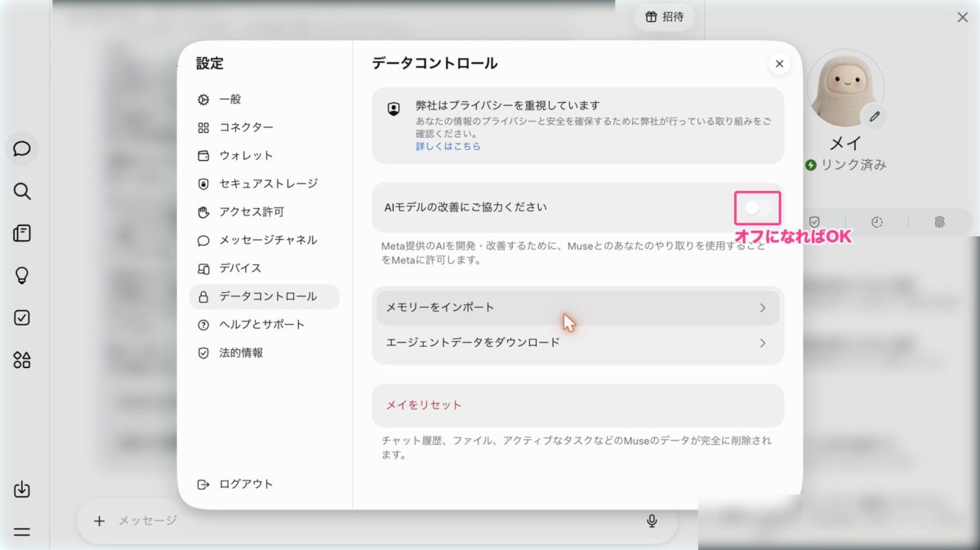Click the download icon in left sidebar

coord(22,490)
